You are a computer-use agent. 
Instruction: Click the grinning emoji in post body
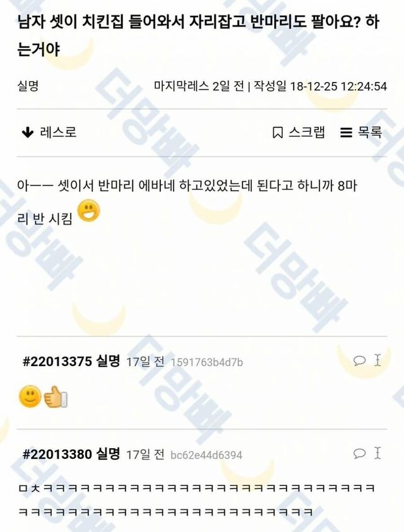tap(89, 211)
